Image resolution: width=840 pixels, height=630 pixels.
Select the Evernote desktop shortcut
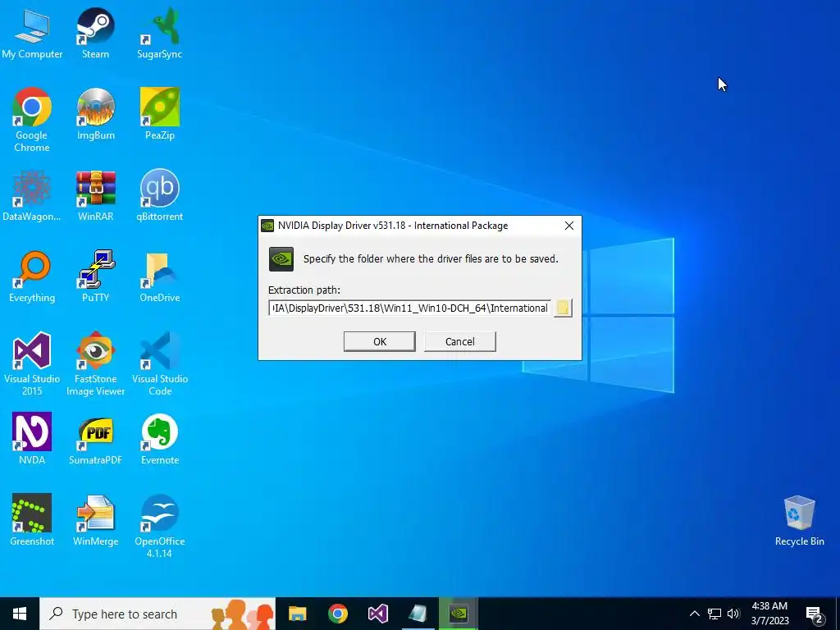pos(160,439)
